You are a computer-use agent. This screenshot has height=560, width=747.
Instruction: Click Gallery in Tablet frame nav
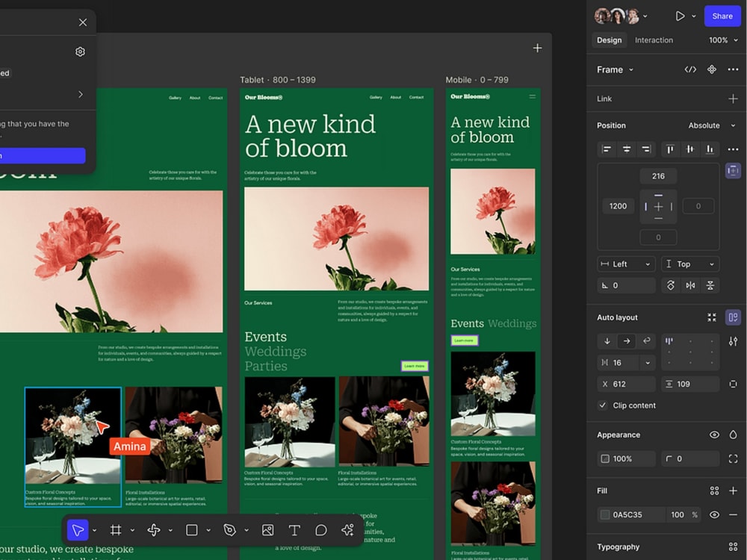tap(376, 97)
